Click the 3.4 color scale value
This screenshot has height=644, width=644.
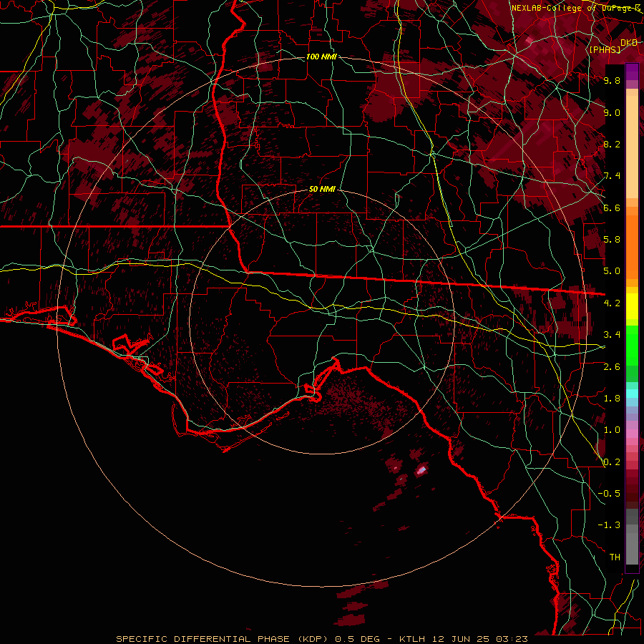click(612, 335)
